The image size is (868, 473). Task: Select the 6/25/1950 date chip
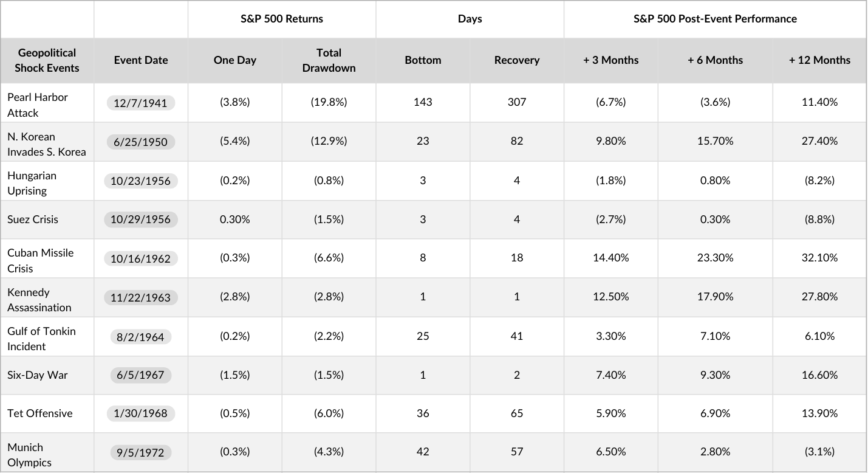pyautogui.click(x=140, y=142)
